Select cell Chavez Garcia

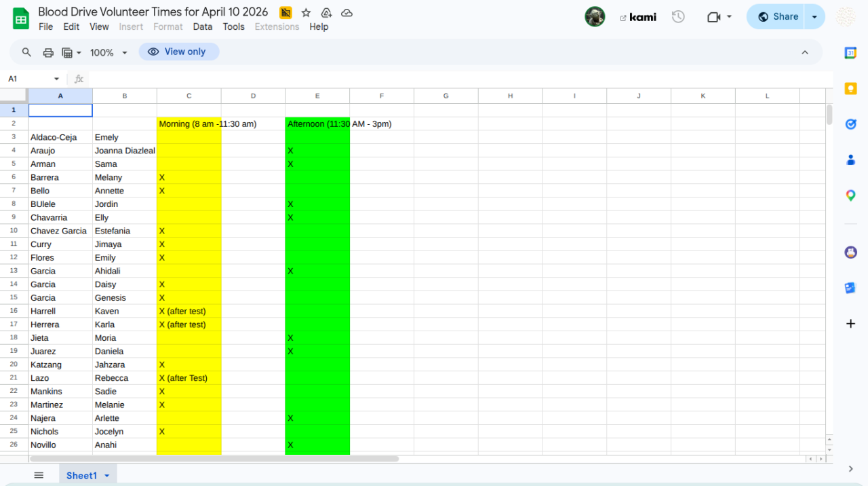[x=60, y=231]
